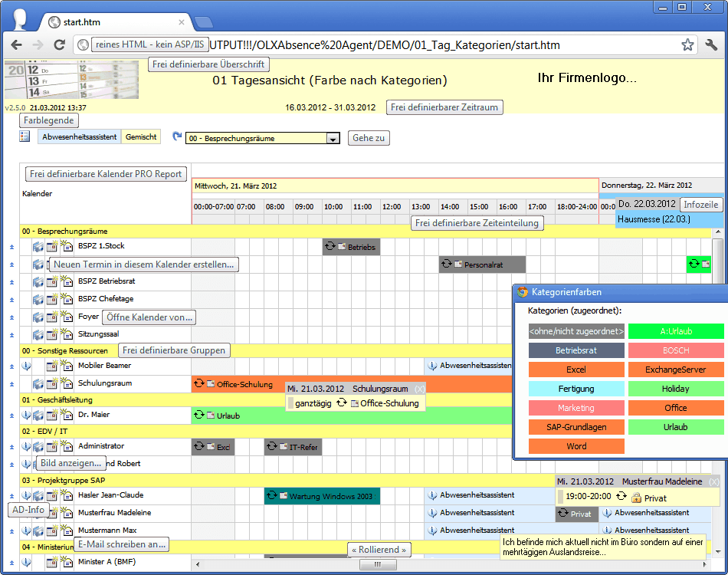Open calendar icon for BSPZ 1.Stock

click(x=38, y=246)
